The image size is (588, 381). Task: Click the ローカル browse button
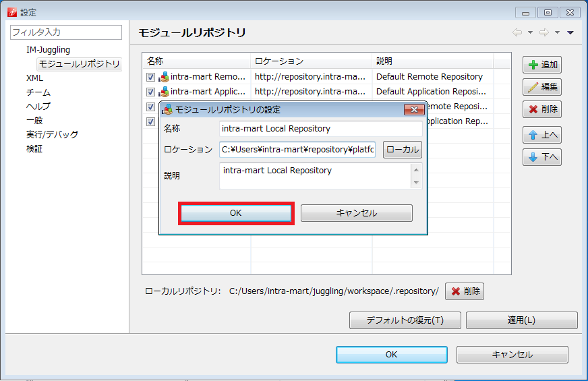click(x=403, y=150)
